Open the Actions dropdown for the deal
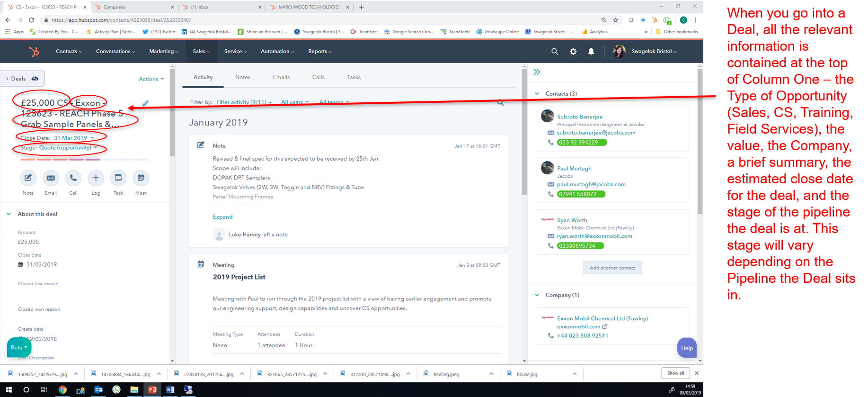The height and width of the screenshot is (397, 868). point(151,79)
